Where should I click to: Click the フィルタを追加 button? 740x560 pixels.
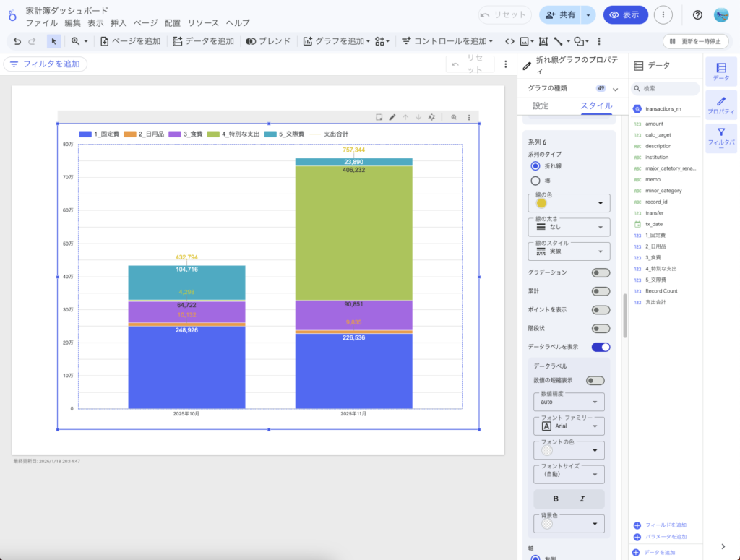click(45, 64)
